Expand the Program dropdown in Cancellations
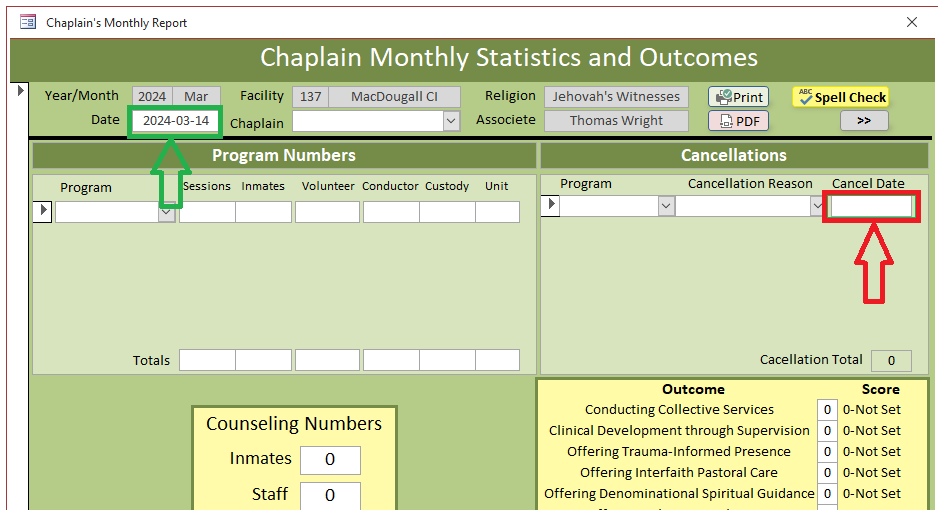Viewport: 938px width, 510px height. pyautogui.click(x=666, y=206)
